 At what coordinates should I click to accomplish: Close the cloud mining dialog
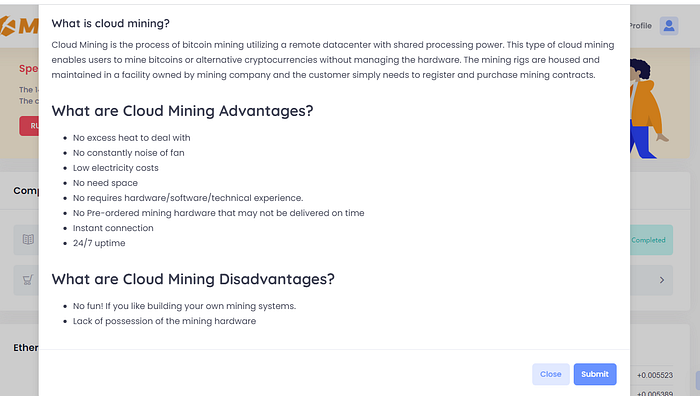point(550,374)
